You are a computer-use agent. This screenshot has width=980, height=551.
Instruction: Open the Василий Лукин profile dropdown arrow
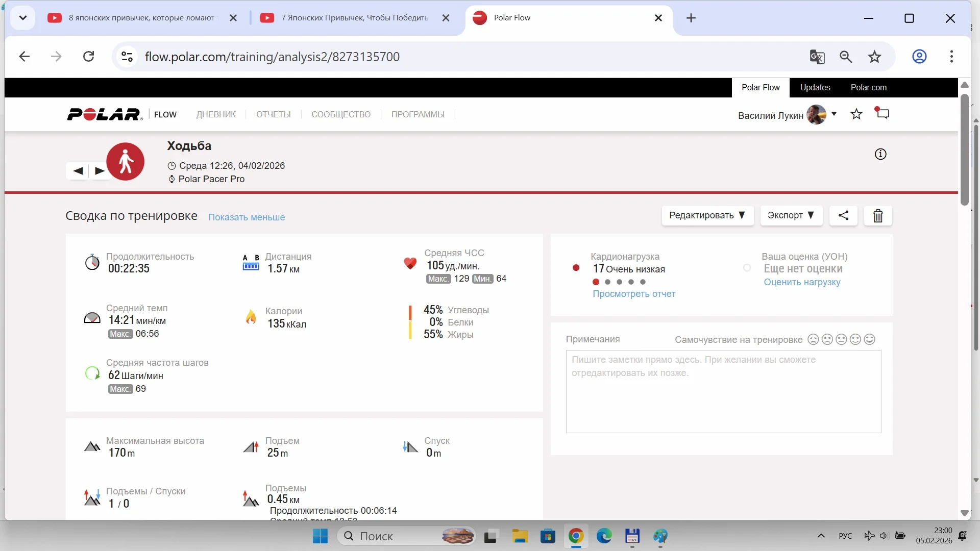click(x=834, y=114)
